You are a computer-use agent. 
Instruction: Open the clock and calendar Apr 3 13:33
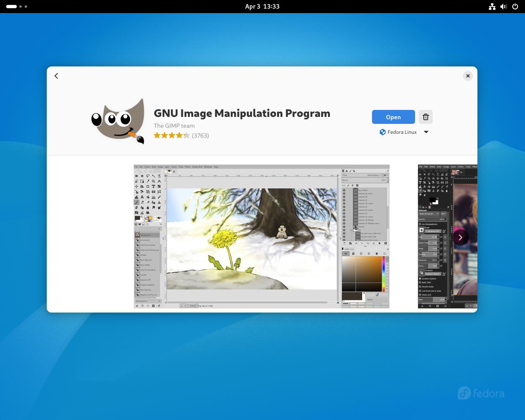(x=262, y=7)
